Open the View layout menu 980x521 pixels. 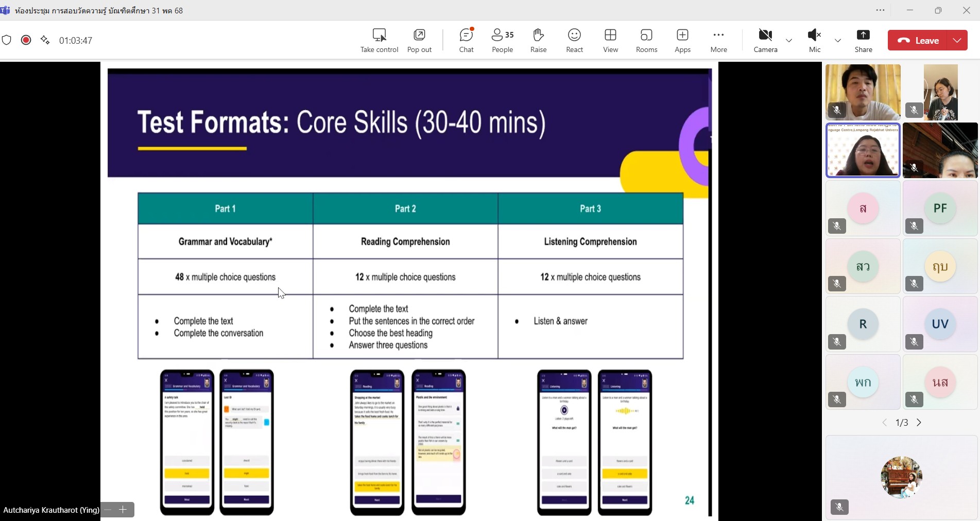[610, 40]
